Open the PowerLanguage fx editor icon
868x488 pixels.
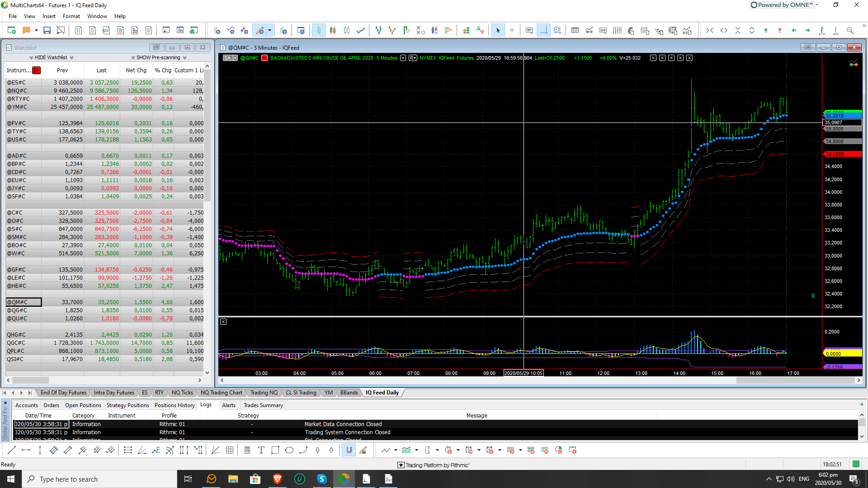point(180,30)
